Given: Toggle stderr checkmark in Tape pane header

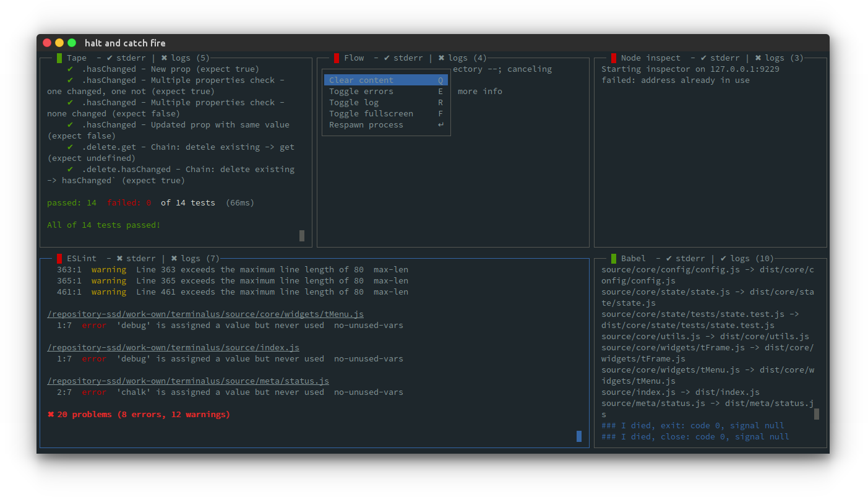Looking at the screenshot, I should 126,58.
